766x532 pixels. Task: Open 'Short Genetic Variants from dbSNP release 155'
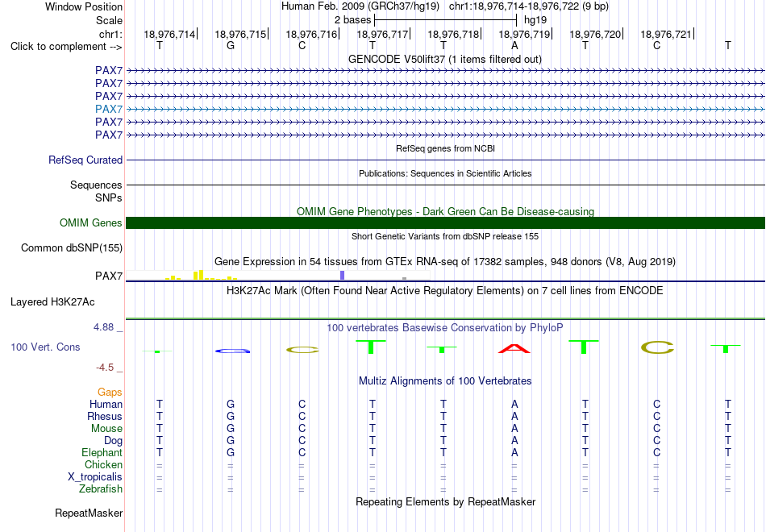coord(445,236)
